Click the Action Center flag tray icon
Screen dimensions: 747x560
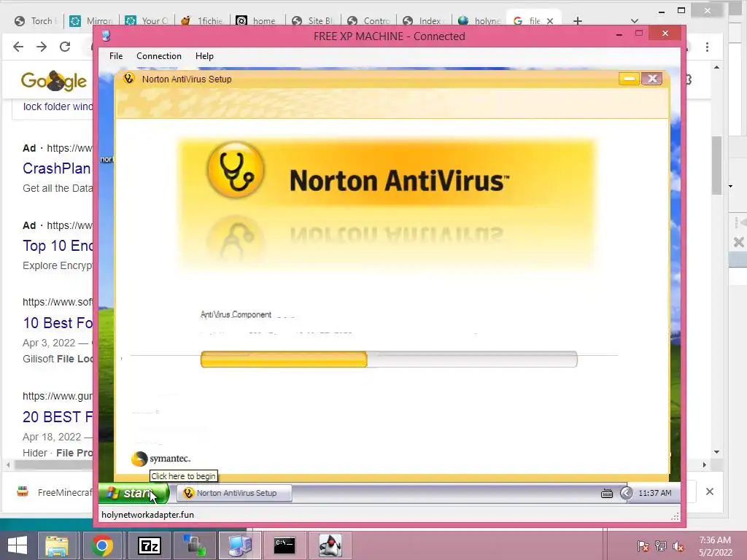[x=643, y=546]
